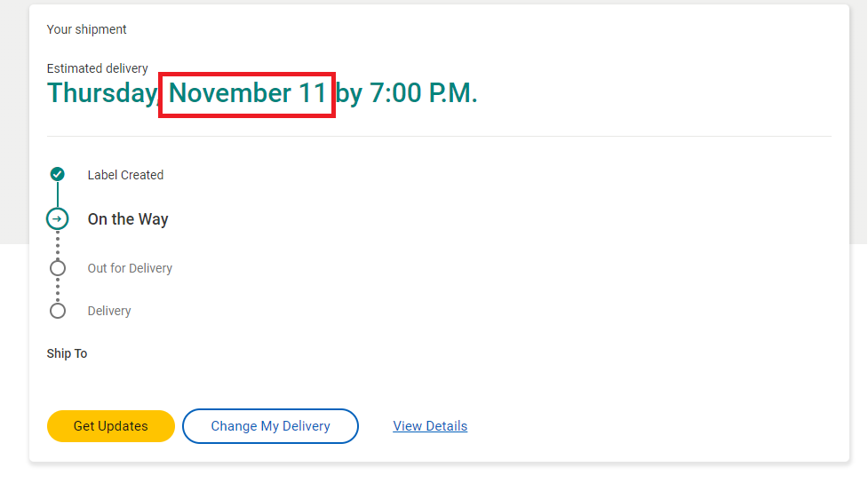868x483 pixels.
Task: Click the solid line below Label Created
Action: pyautogui.click(x=58, y=195)
